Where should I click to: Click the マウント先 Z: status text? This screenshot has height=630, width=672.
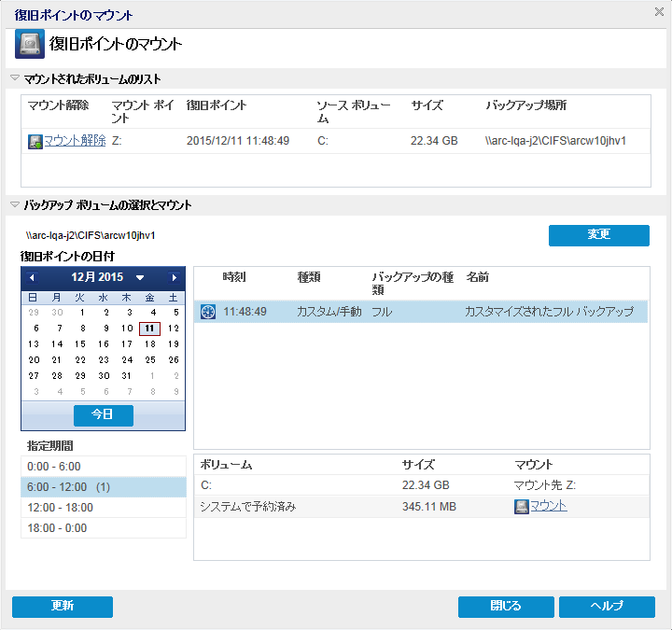(x=545, y=485)
